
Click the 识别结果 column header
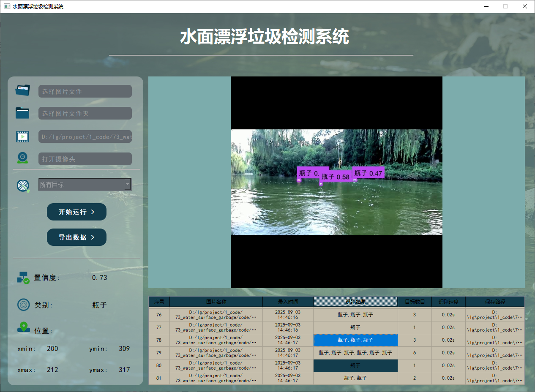(x=355, y=302)
